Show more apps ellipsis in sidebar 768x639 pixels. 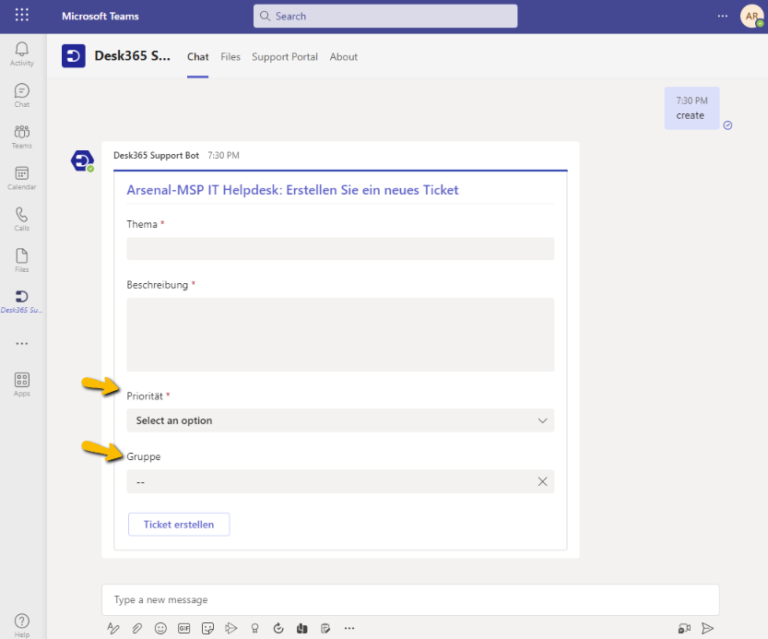pos(22,344)
